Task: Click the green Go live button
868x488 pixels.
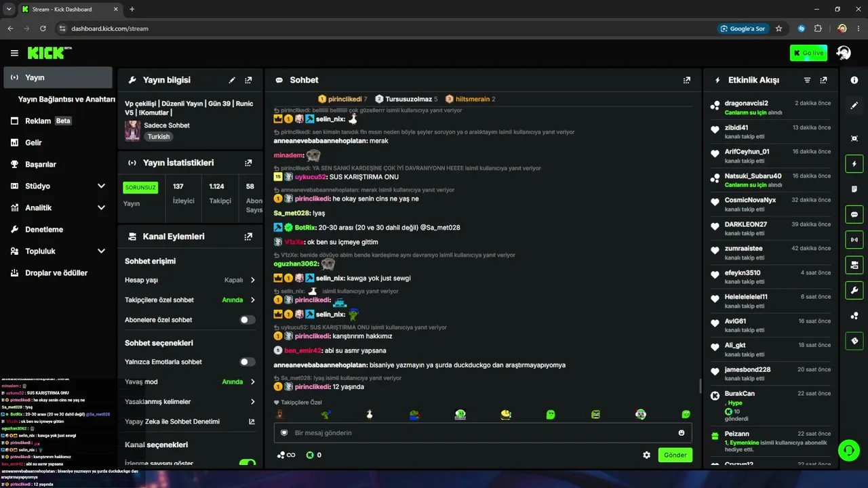Action: pos(808,53)
